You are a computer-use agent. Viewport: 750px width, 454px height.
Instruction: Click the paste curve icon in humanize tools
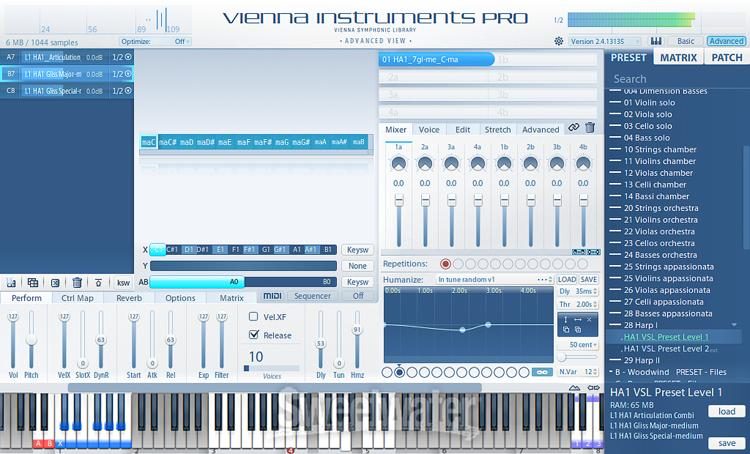click(x=578, y=330)
